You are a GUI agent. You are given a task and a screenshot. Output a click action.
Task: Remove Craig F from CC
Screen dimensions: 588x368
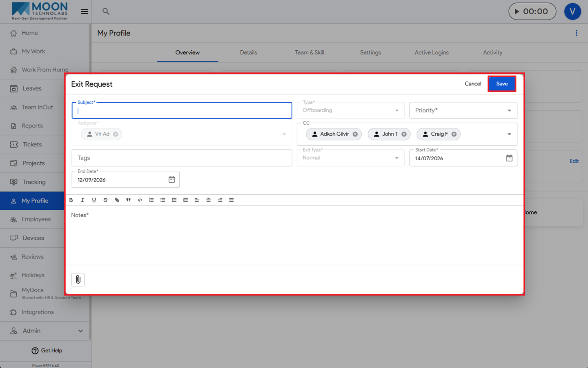(454, 134)
